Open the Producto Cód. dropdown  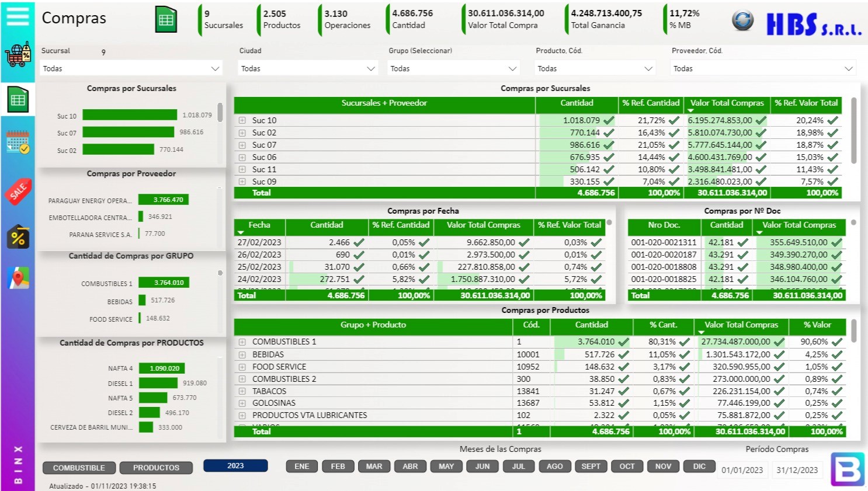[x=595, y=68]
